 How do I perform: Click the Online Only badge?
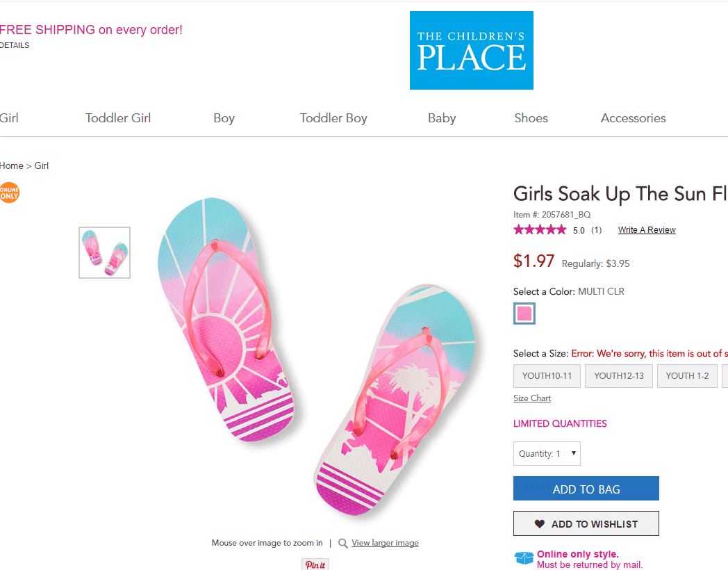pyautogui.click(x=9, y=193)
